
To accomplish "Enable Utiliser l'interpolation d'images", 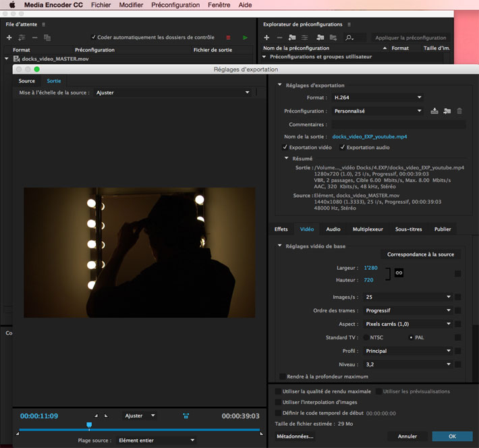I will pyautogui.click(x=278, y=402).
